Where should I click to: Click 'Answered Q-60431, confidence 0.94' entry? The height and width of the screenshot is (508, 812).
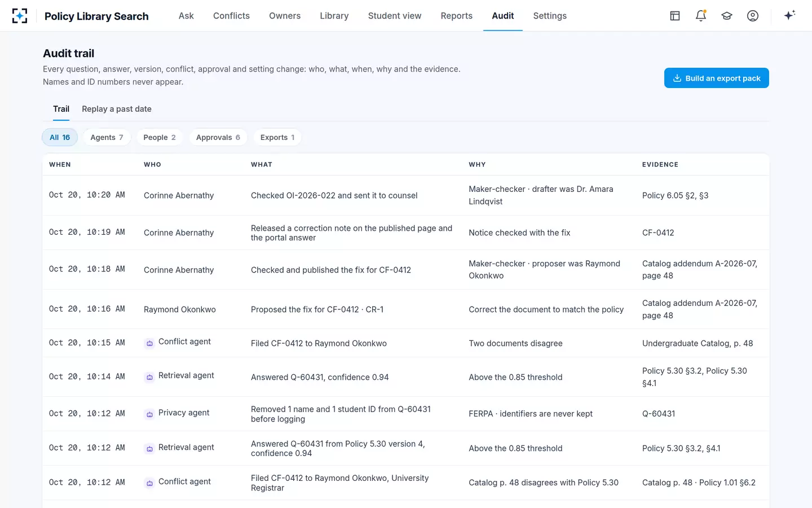coord(320,377)
